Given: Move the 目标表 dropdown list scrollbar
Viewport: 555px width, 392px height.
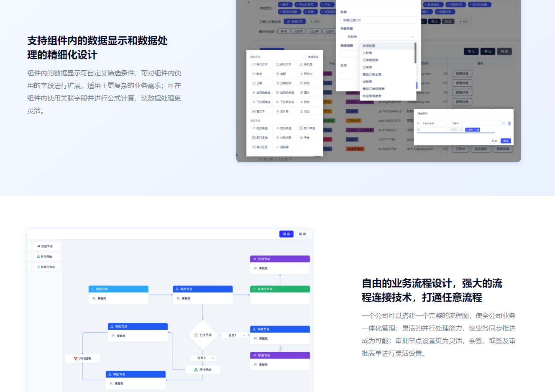Looking at the screenshot, I should point(415,53).
